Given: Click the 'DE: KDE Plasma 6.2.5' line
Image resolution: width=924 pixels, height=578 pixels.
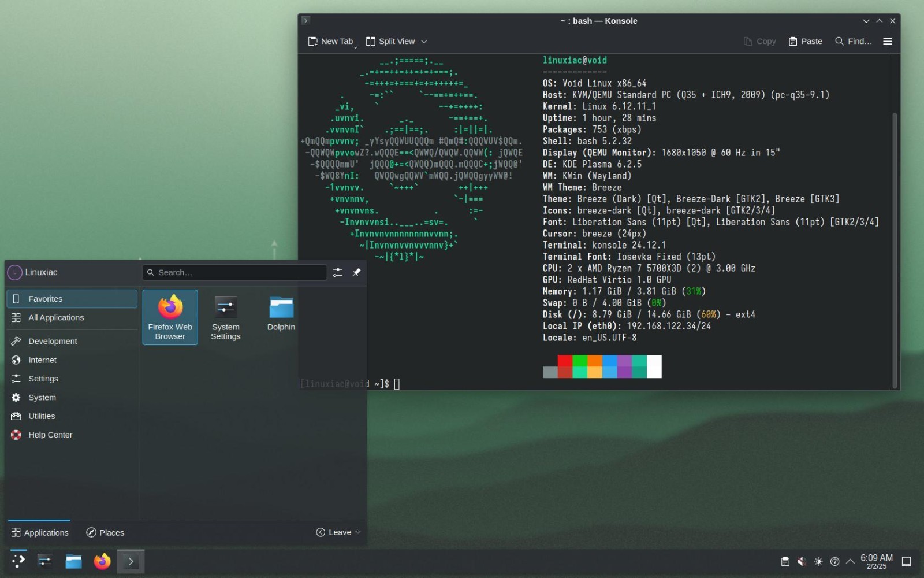Looking at the screenshot, I should click(x=592, y=164).
